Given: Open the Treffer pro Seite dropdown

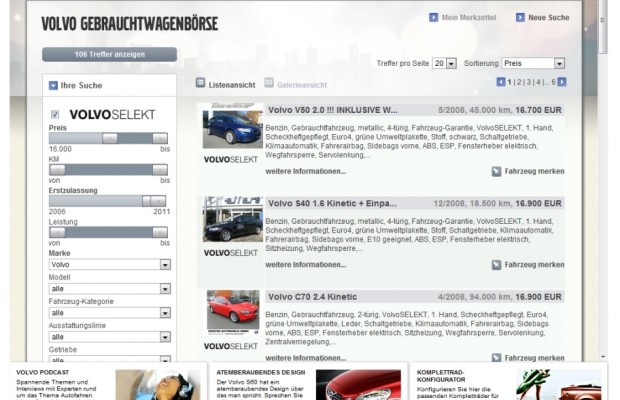Looking at the screenshot, I should point(444,63).
